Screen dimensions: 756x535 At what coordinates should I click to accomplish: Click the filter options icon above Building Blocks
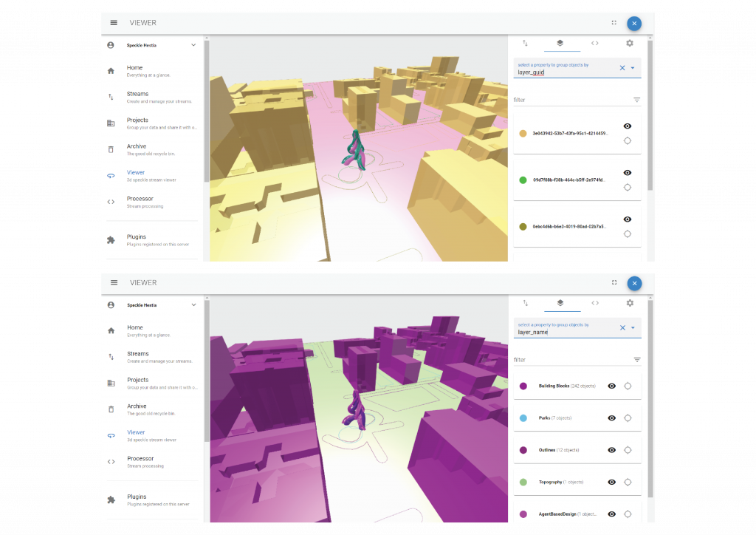click(x=636, y=360)
